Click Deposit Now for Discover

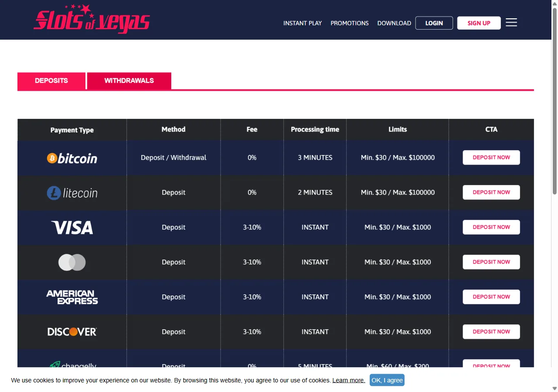click(x=491, y=332)
